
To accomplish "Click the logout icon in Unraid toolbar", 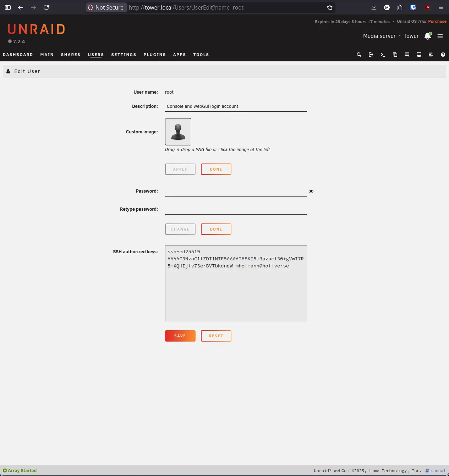I will [x=371, y=55].
